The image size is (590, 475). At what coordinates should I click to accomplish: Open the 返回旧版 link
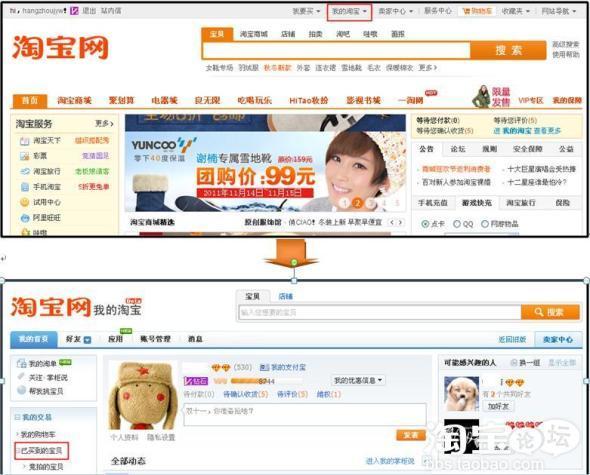pos(512,340)
